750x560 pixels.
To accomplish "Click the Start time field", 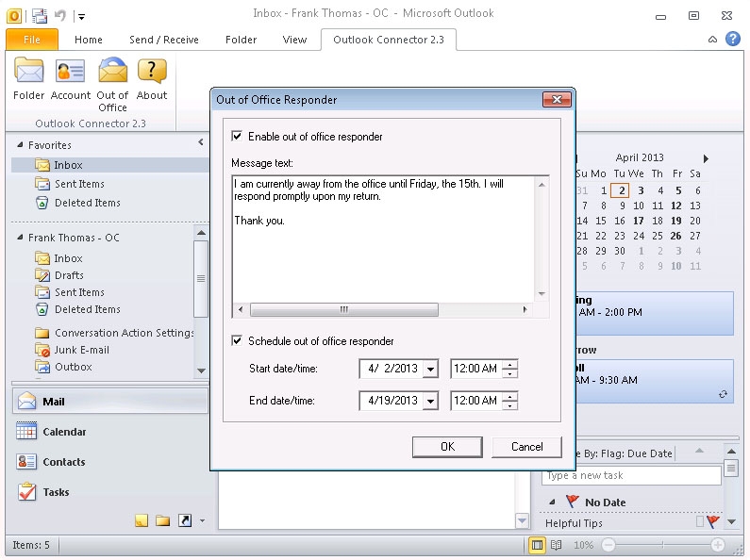I will (475, 369).
